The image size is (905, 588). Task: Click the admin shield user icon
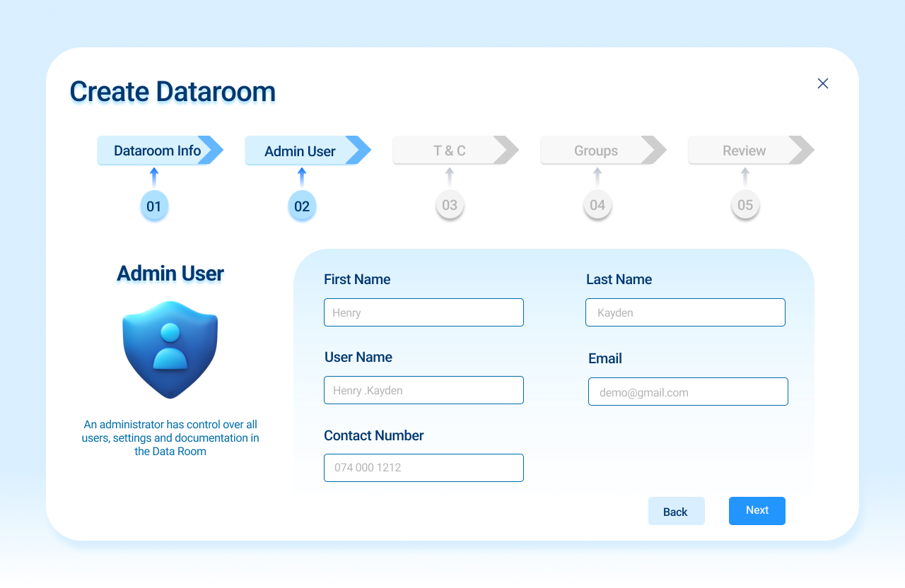(x=170, y=349)
